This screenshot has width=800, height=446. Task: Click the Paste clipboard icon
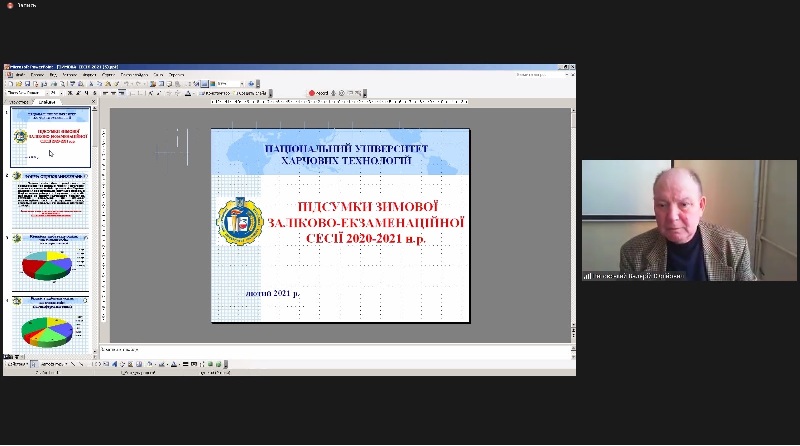click(x=108, y=84)
